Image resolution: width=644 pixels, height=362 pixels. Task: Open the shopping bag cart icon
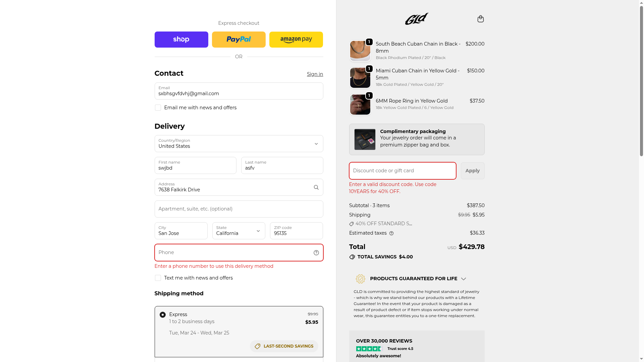480,19
